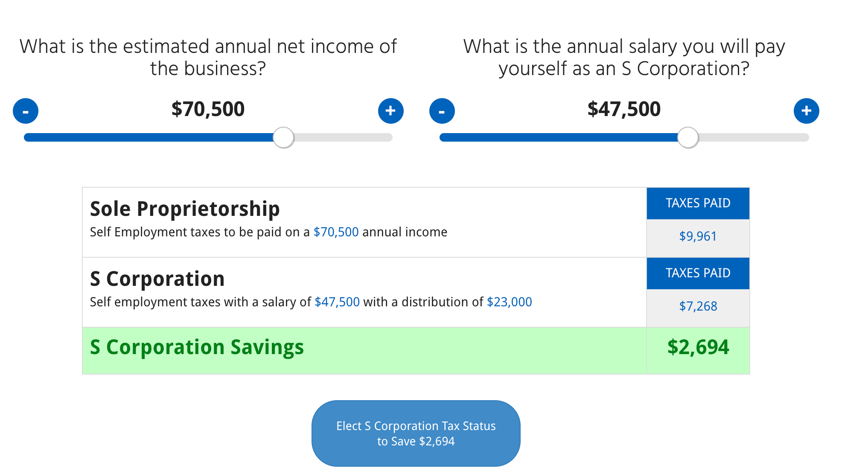The height and width of the screenshot is (471, 868).
Task: Click the $9,961 taxes paid value
Action: click(698, 236)
